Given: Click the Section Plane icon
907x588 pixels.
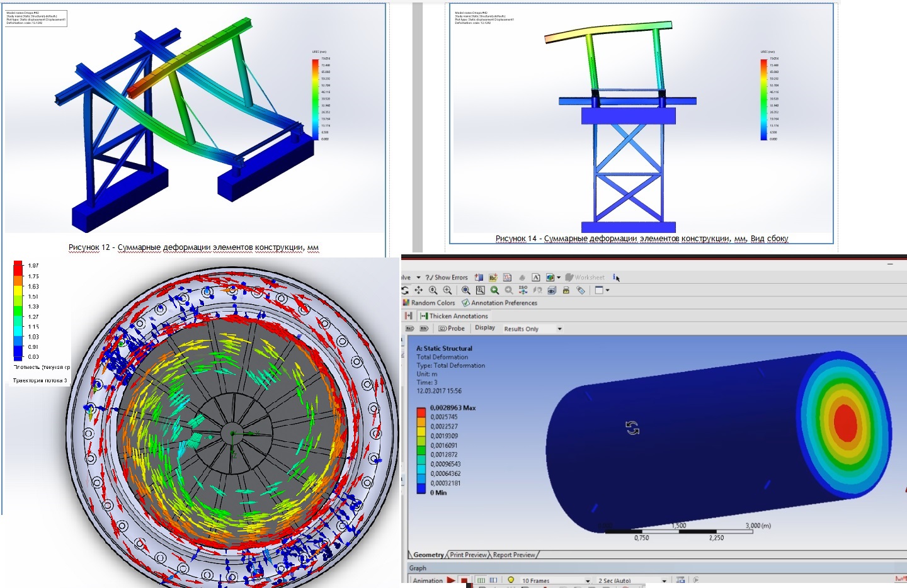Looking at the screenshot, I should [x=479, y=277].
